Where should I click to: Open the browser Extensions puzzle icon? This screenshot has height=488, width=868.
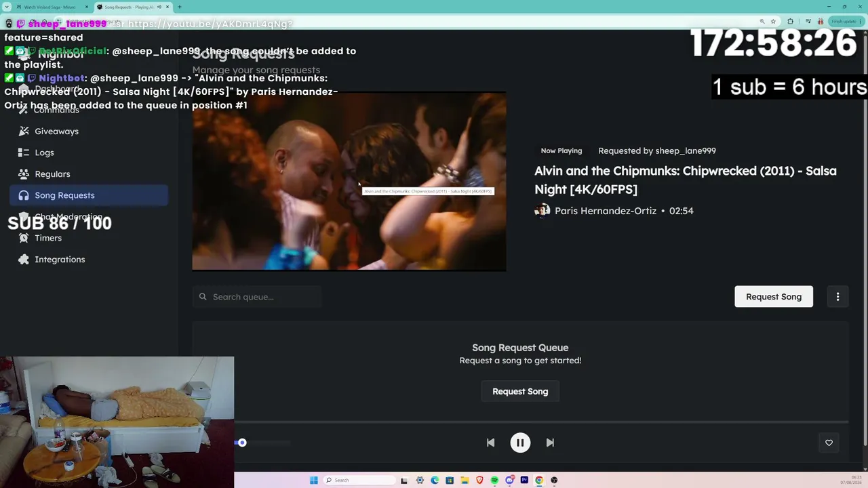pos(790,22)
